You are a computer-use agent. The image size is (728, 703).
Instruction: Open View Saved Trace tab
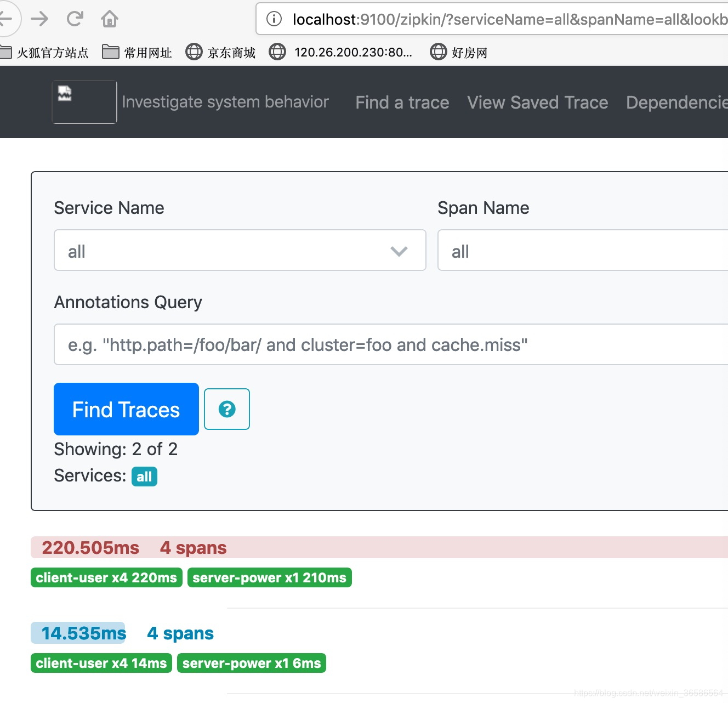pos(538,103)
